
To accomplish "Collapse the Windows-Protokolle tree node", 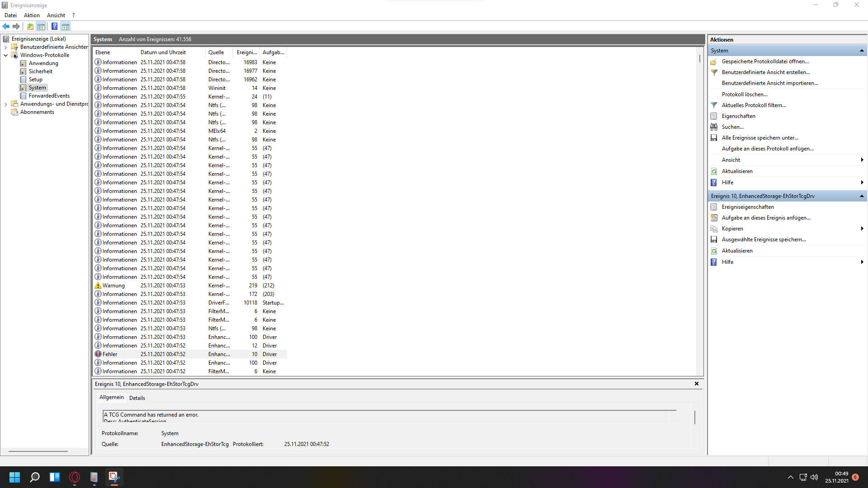I will click(5, 55).
